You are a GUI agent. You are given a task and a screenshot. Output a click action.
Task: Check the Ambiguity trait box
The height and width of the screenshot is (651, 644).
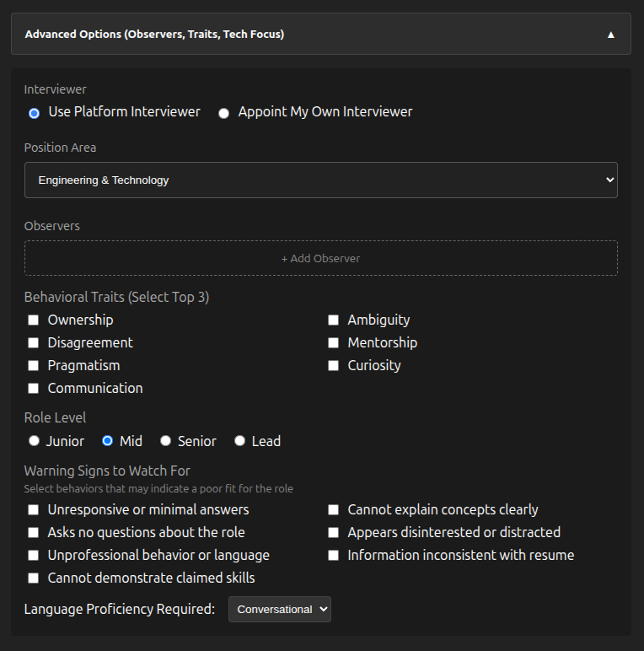[x=334, y=320]
